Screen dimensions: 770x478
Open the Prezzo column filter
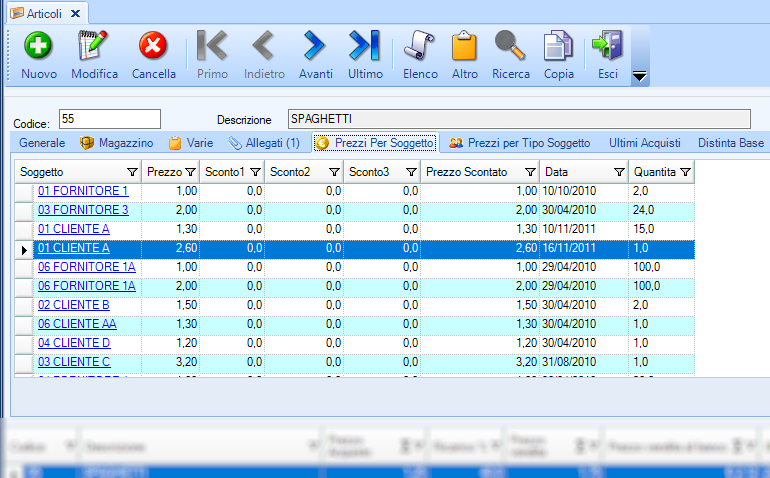coord(190,172)
